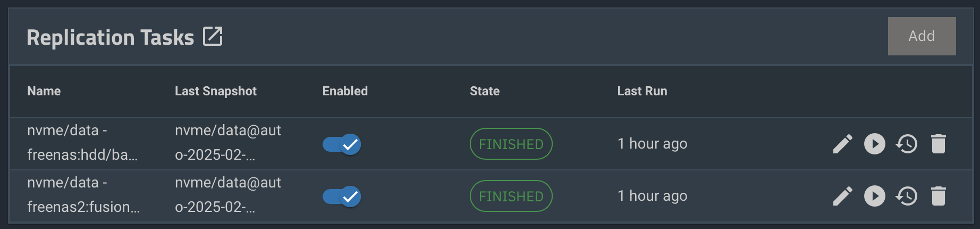The width and height of the screenshot is (980, 229).
Task: Run the freenas2:fusion replication task now
Action: [x=875, y=196]
